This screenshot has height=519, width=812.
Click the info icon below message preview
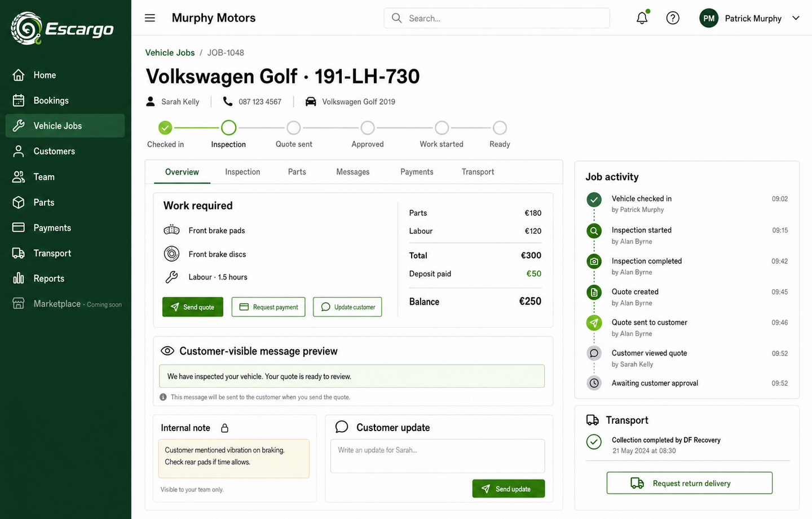click(163, 397)
